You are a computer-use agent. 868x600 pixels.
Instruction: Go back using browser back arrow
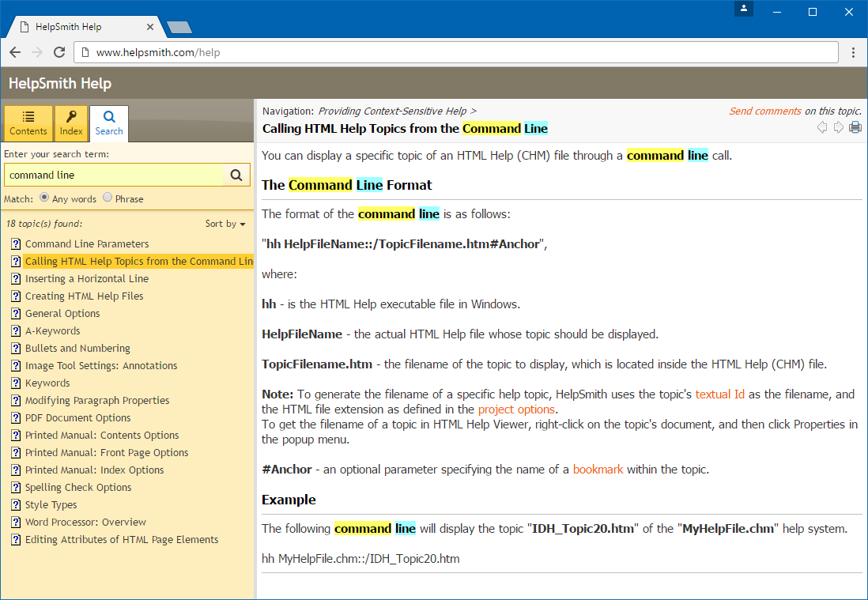pos(15,53)
